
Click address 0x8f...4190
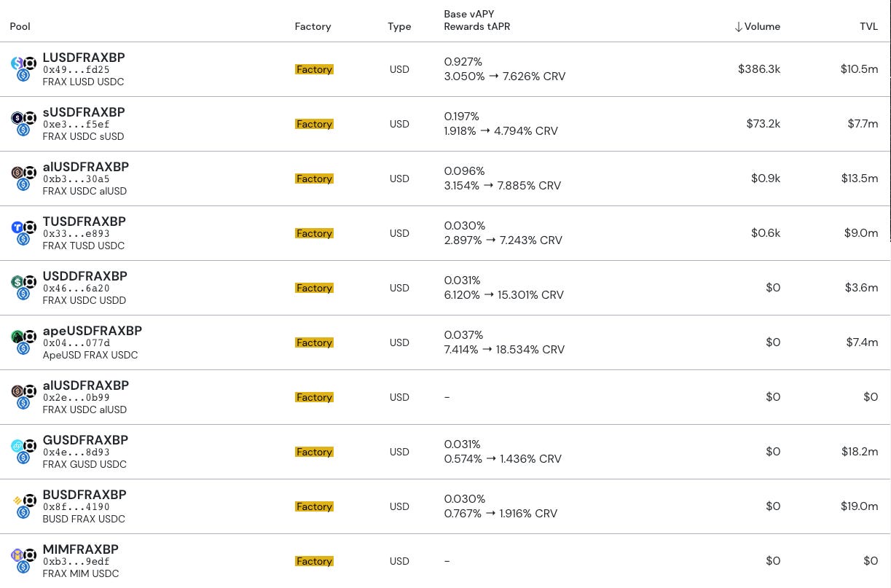[x=76, y=507]
